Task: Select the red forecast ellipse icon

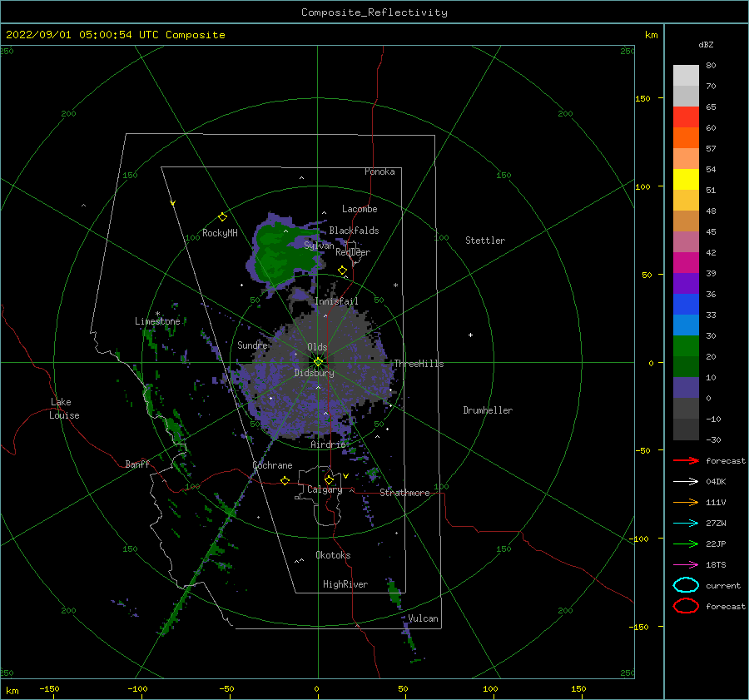Action: (686, 606)
